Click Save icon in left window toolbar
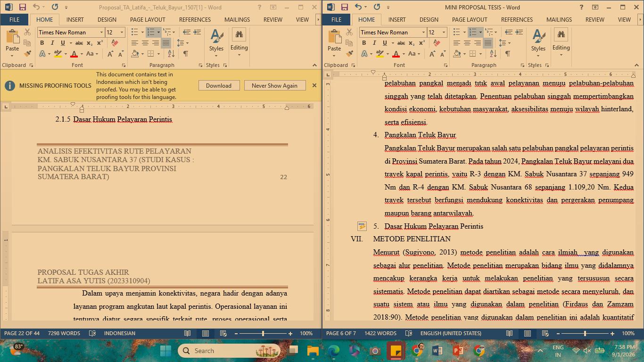Image resolution: width=644 pixels, height=362 pixels. [22, 7]
